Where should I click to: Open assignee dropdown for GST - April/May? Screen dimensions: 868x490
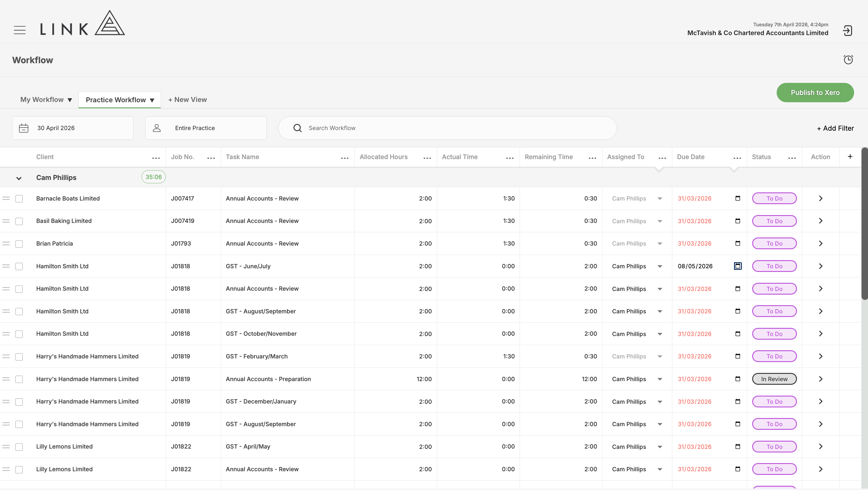660,447
